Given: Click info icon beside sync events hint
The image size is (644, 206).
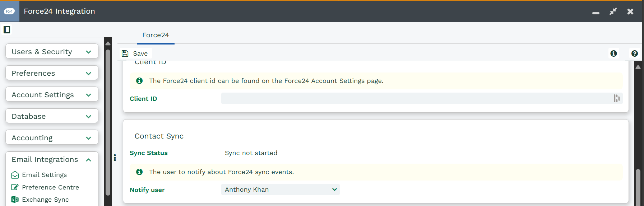Looking at the screenshot, I should click(139, 172).
